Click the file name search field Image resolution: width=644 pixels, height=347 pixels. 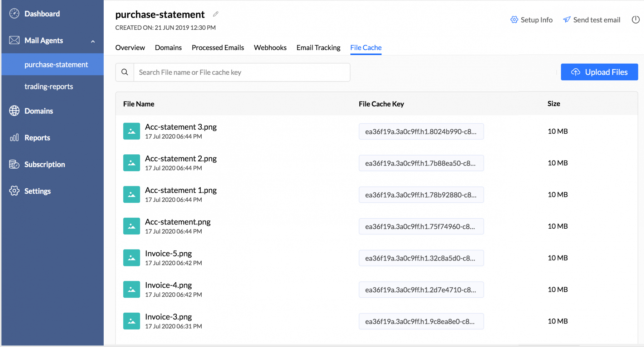tap(242, 72)
